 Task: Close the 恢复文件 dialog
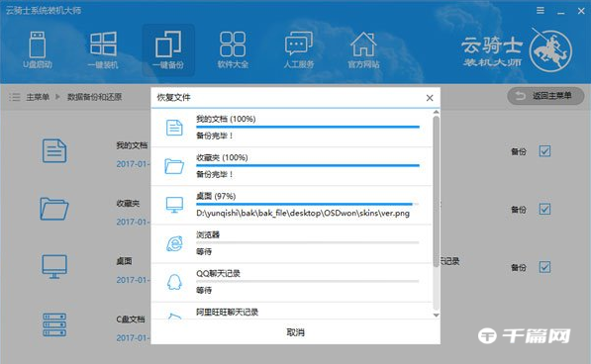pyautogui.click(x=430, y=98)
